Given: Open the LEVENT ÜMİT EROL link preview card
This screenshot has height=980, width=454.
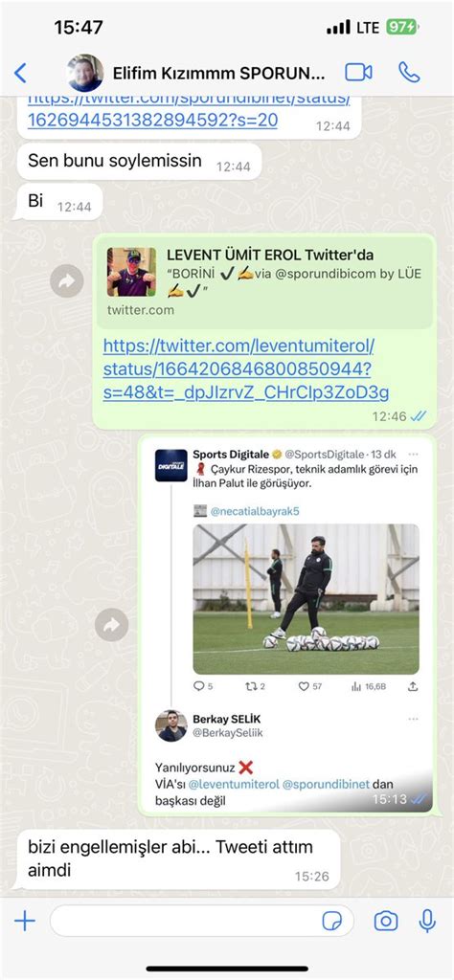Looking at the screenshot, I should (x=264, y=282).
